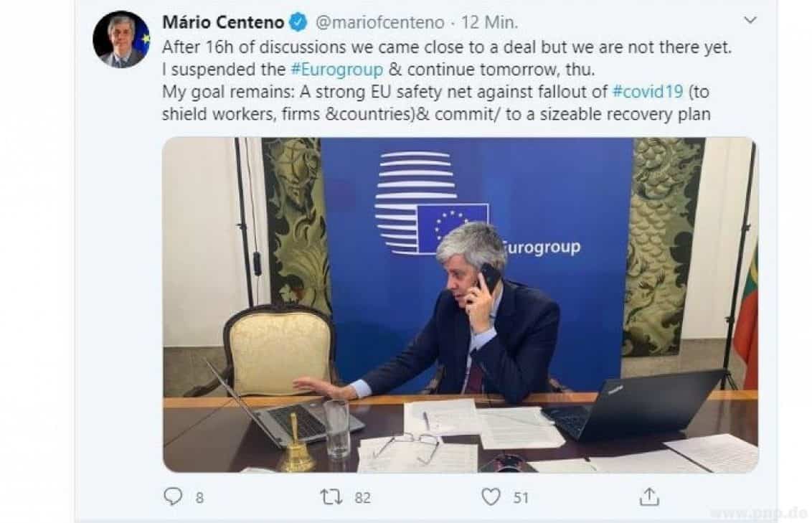The image size is (812, 523).
Task: Click the tweet line starting My goal remains
Action: [435, 92]
